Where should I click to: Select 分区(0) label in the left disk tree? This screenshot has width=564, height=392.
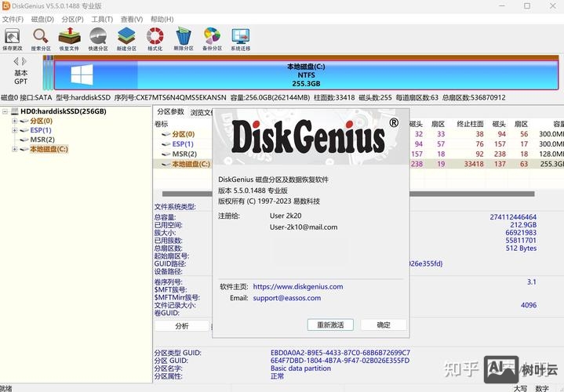pyautogui.click(x=41, y=121)
